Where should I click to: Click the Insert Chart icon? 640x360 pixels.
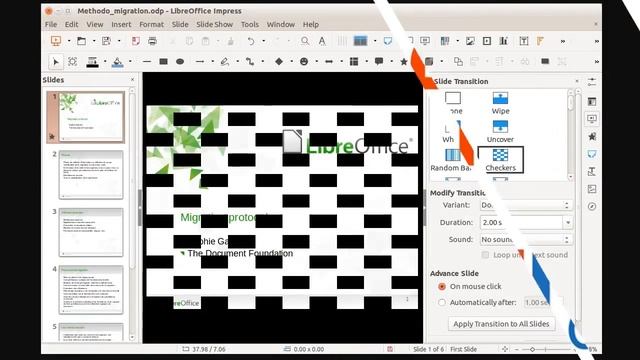click(x=504, y=41)
